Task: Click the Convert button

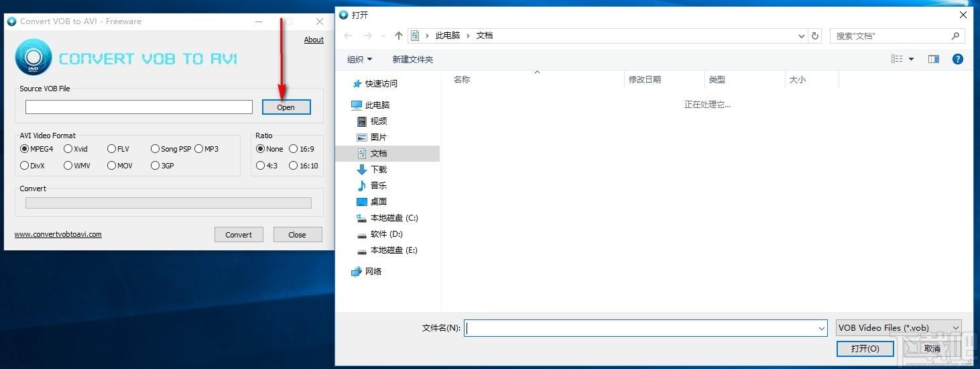Action: 239,235
